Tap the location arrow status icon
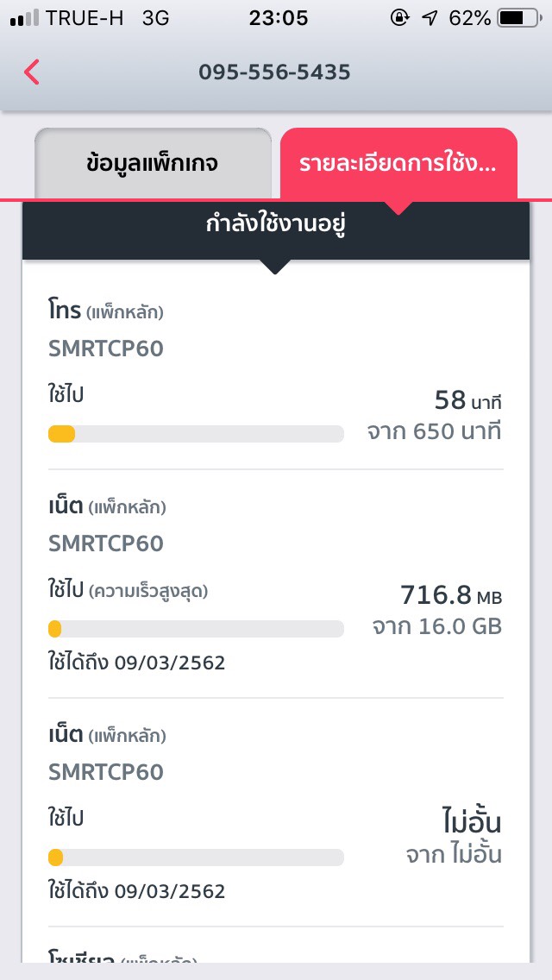Screen dimensions: 552x980 (430, 18)
